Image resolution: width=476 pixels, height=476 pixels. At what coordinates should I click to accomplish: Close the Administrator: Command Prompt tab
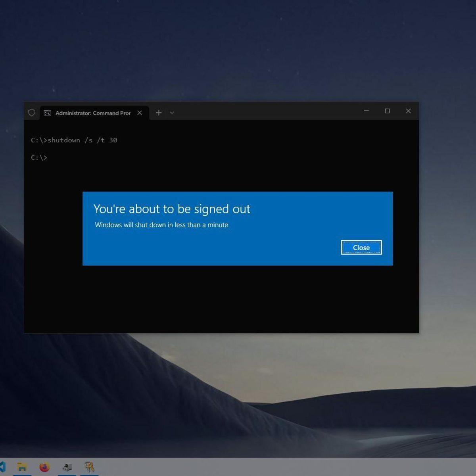140,113
